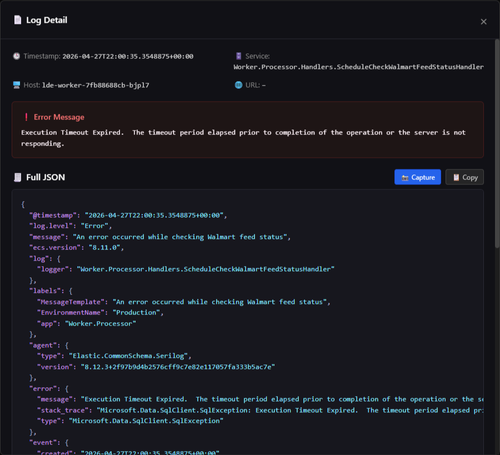Click the Full JSON notebook icon
500x455 pixels.
(17, 177)
